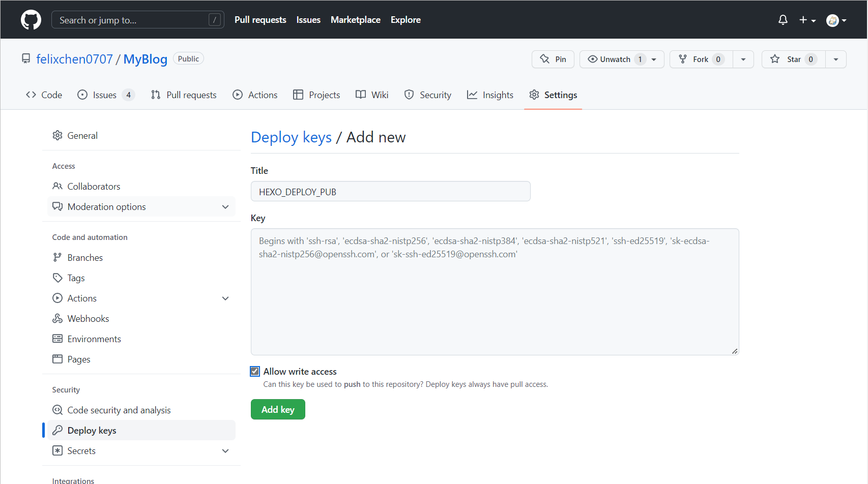This screenshot has height=484, width=868.
Task: Click the Key textarea resize handle
Action: [x=735, y=351]
